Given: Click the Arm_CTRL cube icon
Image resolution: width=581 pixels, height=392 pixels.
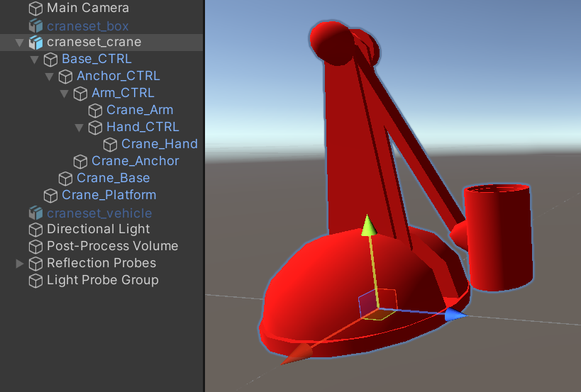Looking at the screenshot, I should point(80,94).
